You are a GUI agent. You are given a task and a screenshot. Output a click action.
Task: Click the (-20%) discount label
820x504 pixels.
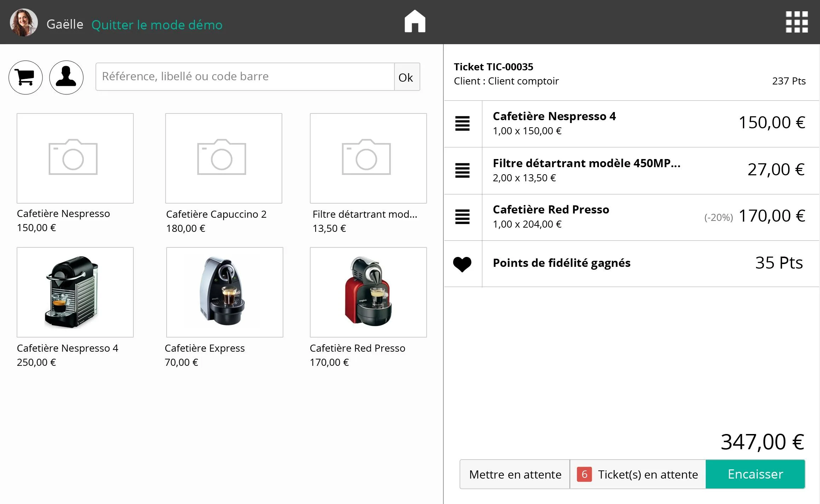718,217
